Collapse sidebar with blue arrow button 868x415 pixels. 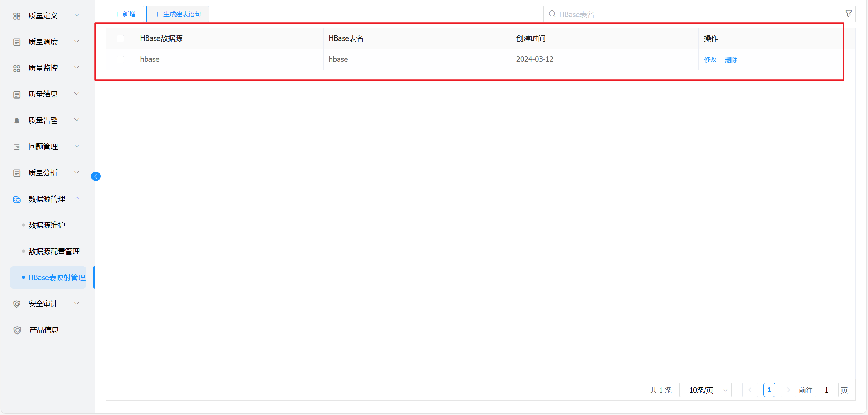(96, 176)
